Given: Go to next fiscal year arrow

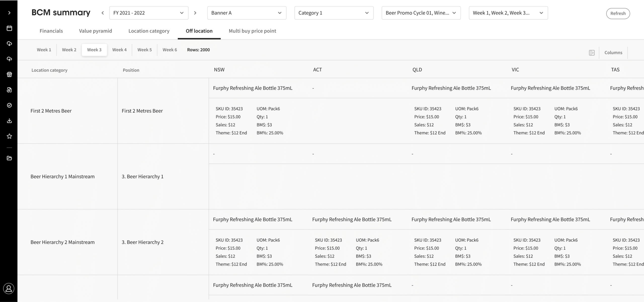Looking at the screenshot, I should (x=195, y=13).
